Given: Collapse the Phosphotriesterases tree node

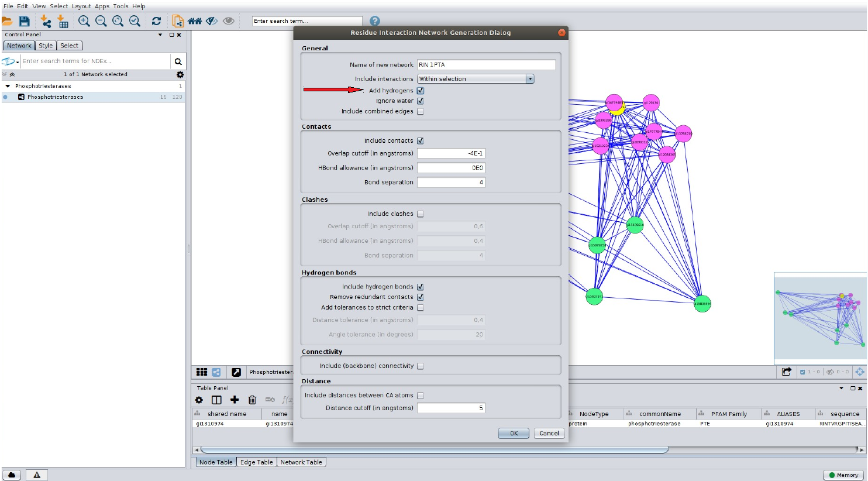Looking at the screenshot, I should click(8, 86).
